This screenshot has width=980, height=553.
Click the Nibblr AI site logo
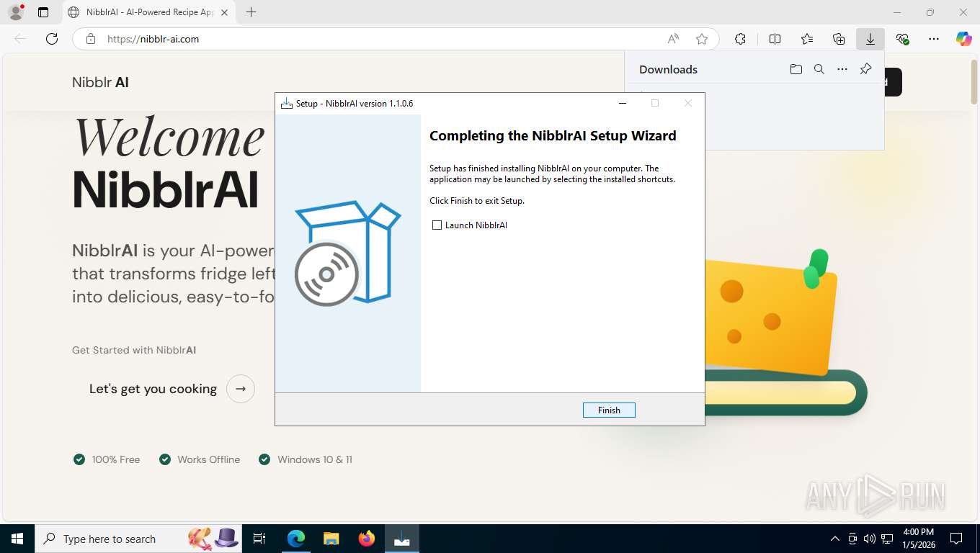click(100, 82)
